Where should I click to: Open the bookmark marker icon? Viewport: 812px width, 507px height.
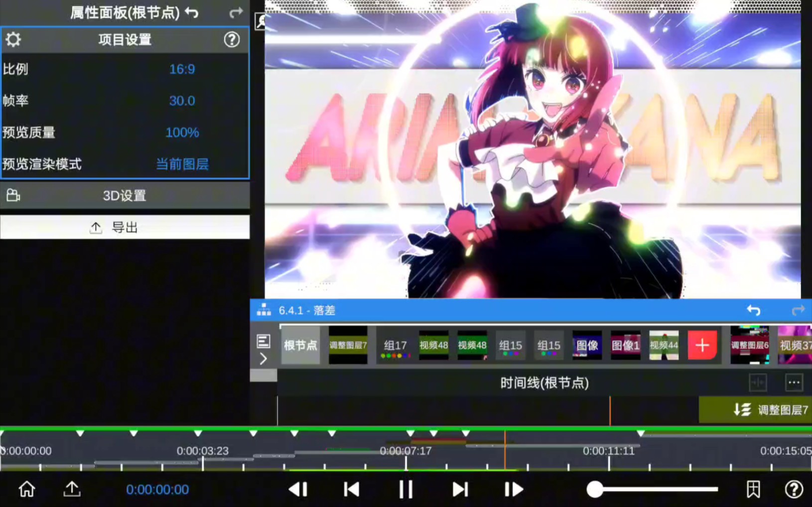(x=753, y=490)
